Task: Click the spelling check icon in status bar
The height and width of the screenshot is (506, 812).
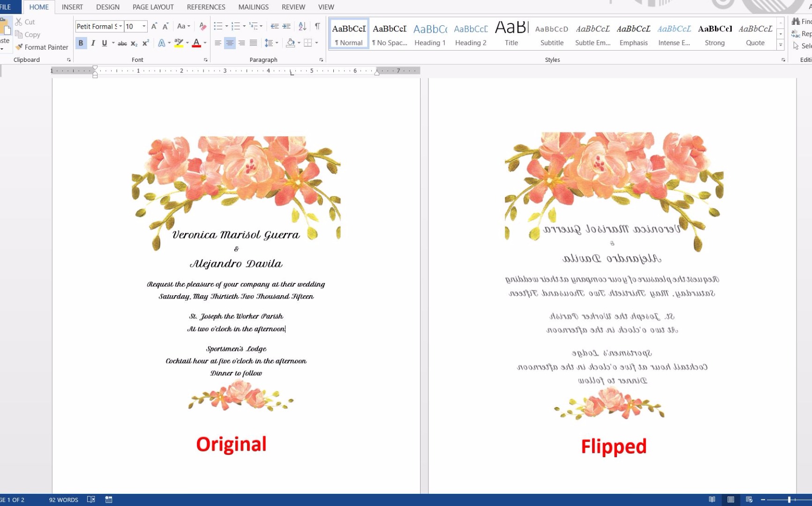Action: point(91,499)
